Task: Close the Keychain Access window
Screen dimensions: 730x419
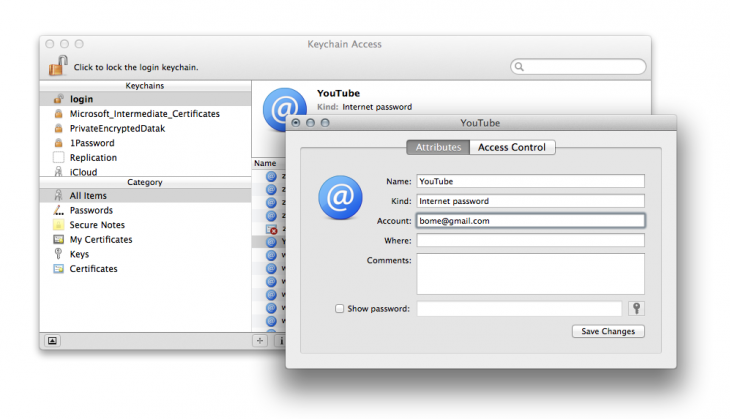Action: click(x=50, y=44)
